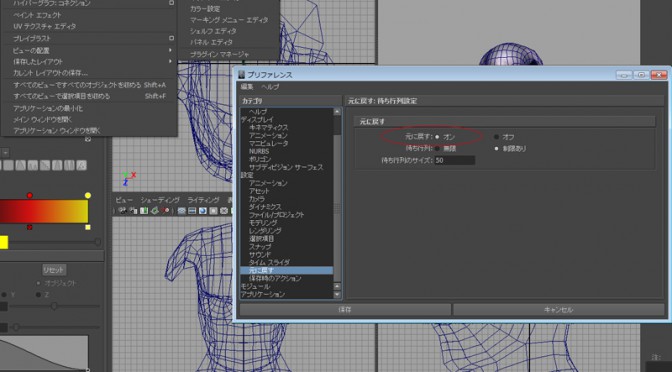Toggle the resolution gate blue sphere icon
Screen dimensions: 672x372
(x=203, y=211)
